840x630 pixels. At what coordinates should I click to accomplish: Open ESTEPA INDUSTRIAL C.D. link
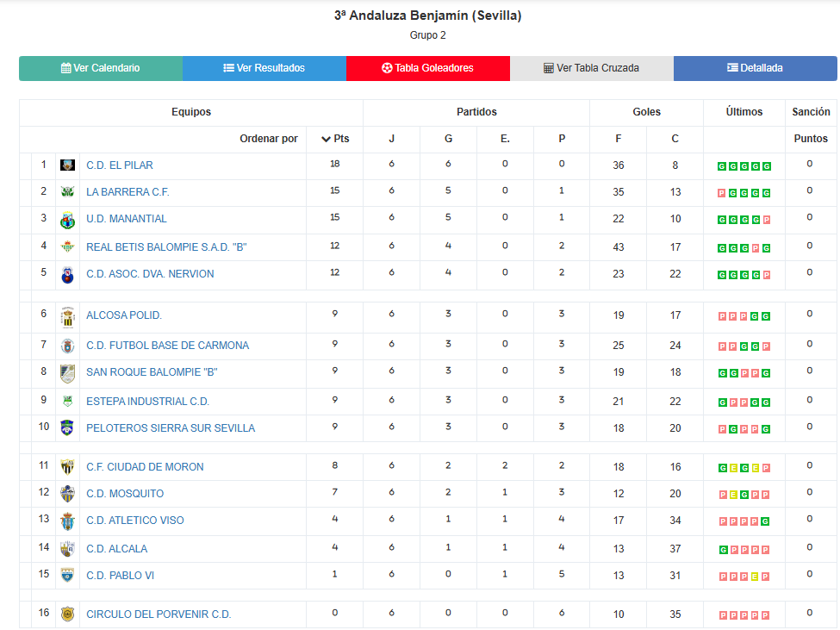pyautogui.click(x=147, y=402)
